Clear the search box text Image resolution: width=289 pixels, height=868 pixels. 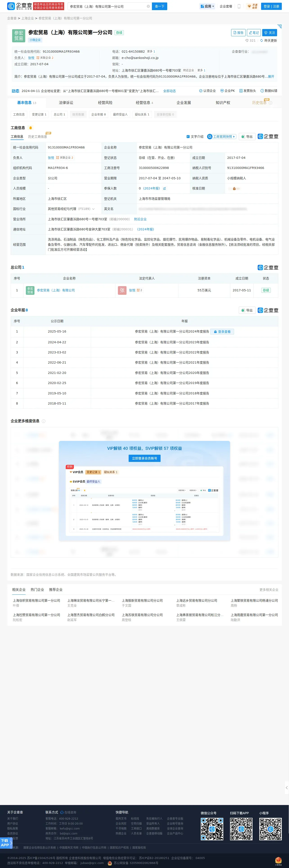point(148,6)
